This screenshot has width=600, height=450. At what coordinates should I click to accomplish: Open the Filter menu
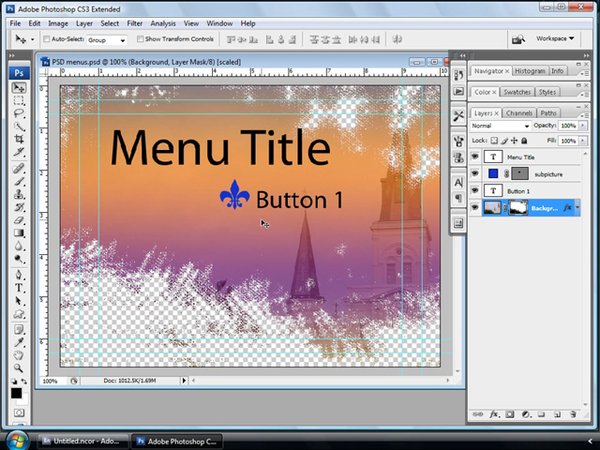pyautogui.click(x=134, y=22)
